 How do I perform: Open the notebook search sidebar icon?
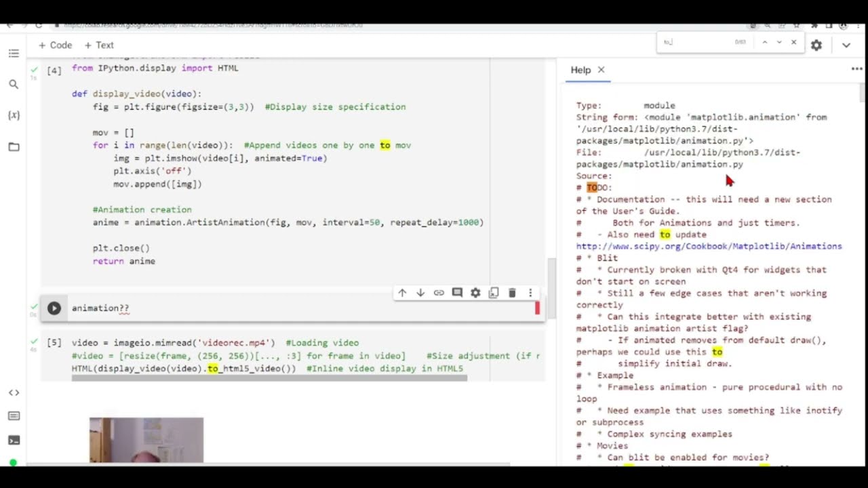[14, 84]
